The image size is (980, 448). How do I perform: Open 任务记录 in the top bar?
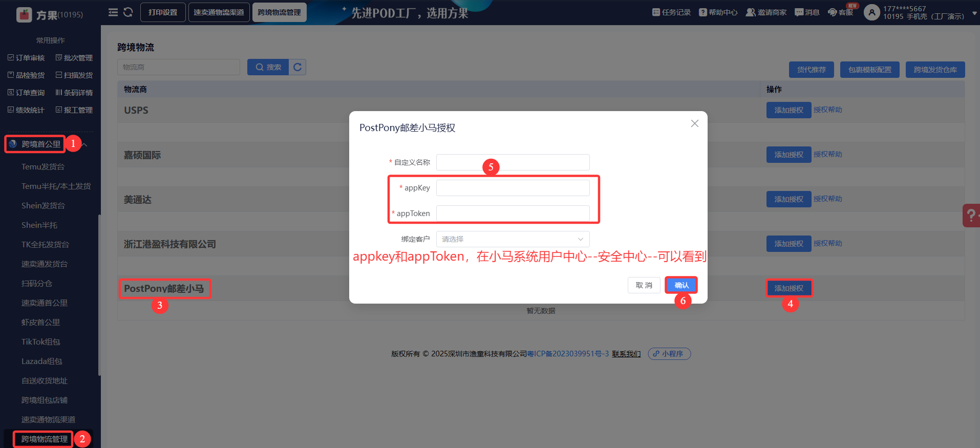coord(671,12)
